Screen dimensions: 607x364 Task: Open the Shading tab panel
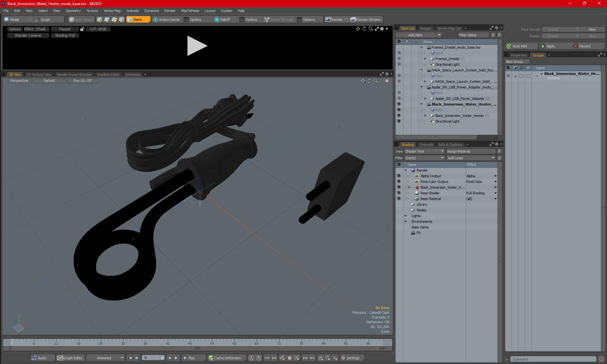(407, 144)
